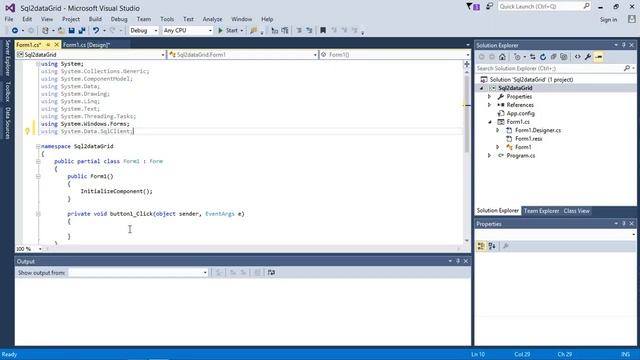Open the Data Sources side tab

click(x=7, y=123)
